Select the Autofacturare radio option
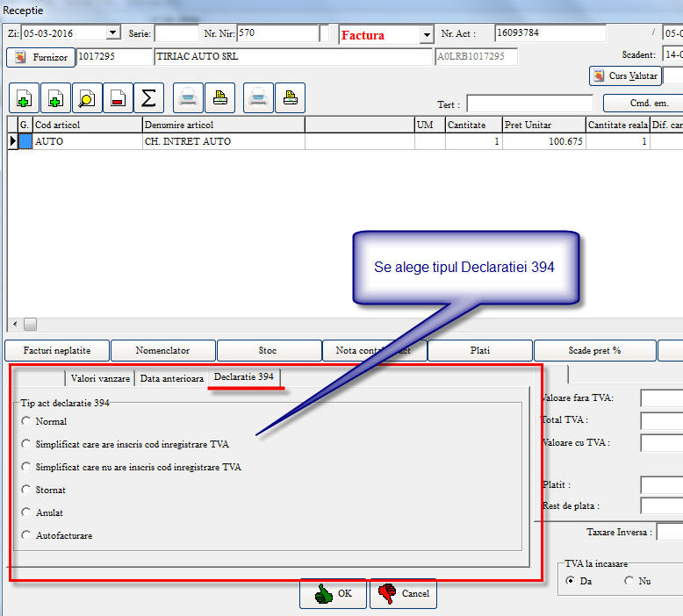 click(26, 535)
